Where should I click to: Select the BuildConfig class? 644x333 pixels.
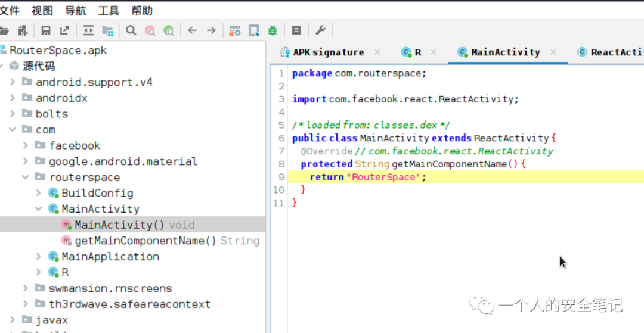click(97, 193)
